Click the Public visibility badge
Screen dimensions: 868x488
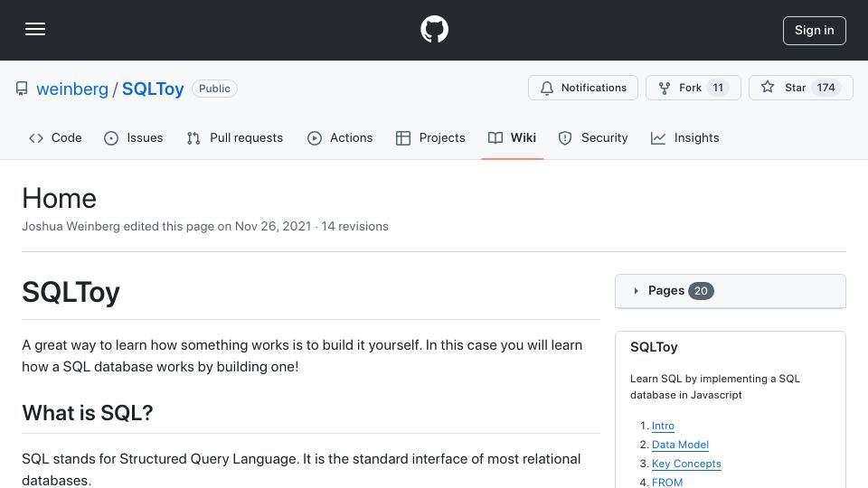coord(214,89)
